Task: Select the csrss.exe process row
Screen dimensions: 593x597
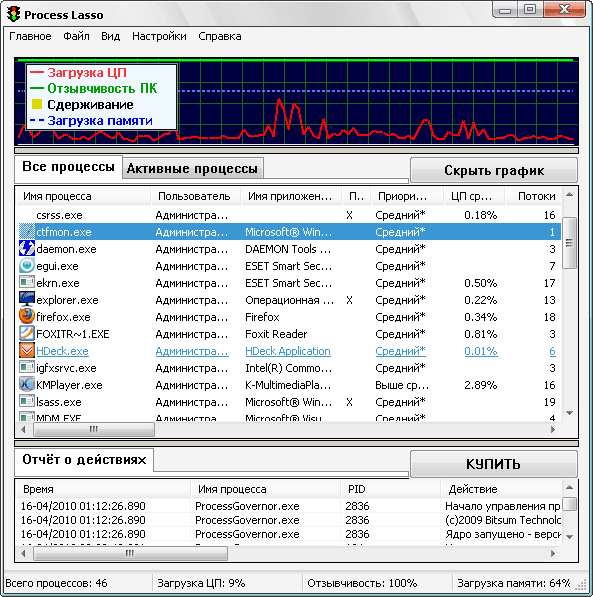Action: click(289, 215)
